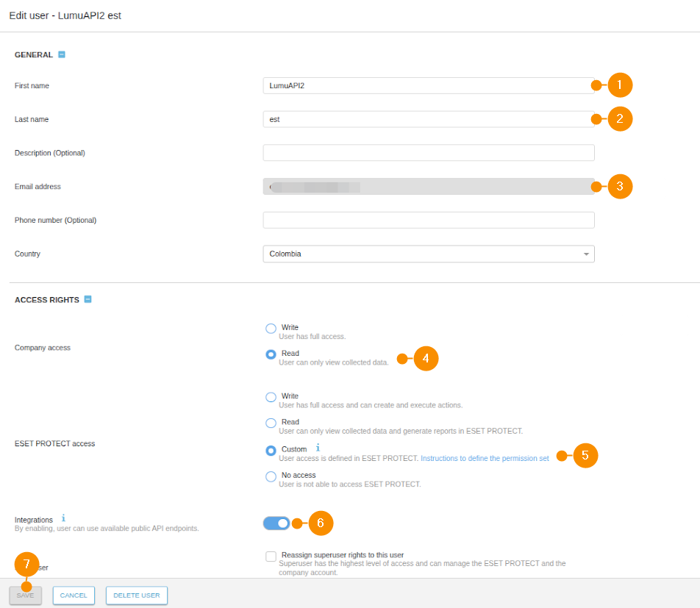The width and height of the screenshot is (700, 608).
Task: Select Read for ESET PROTECT access
Action: [x=271, y=423]
